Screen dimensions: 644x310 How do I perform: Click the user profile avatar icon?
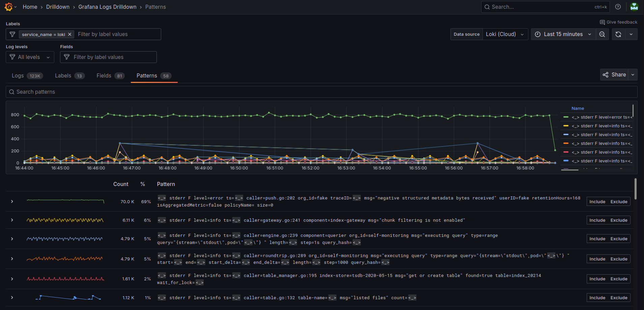point(634,7)
